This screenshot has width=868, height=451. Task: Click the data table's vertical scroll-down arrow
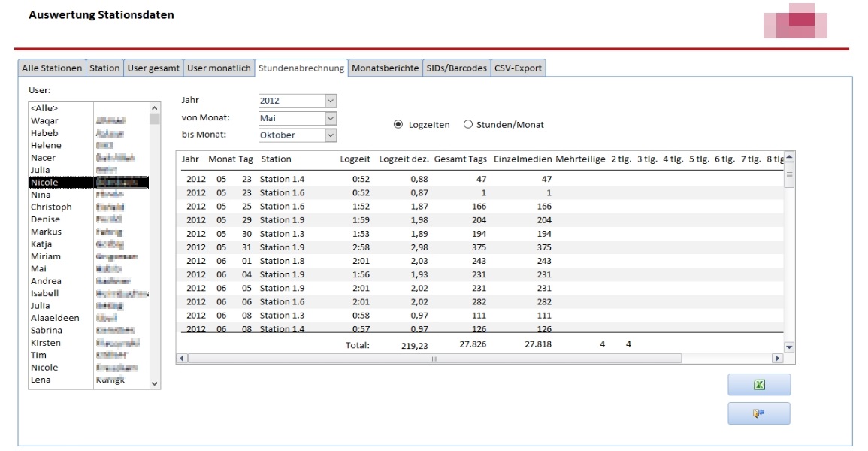click(x=789, y=347)
